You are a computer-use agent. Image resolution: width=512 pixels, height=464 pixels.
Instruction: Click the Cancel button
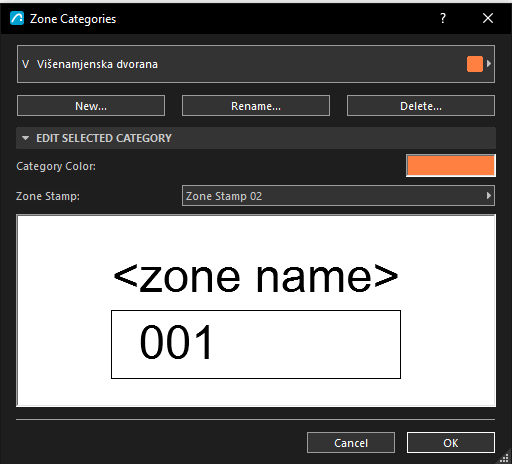(351, 443)
